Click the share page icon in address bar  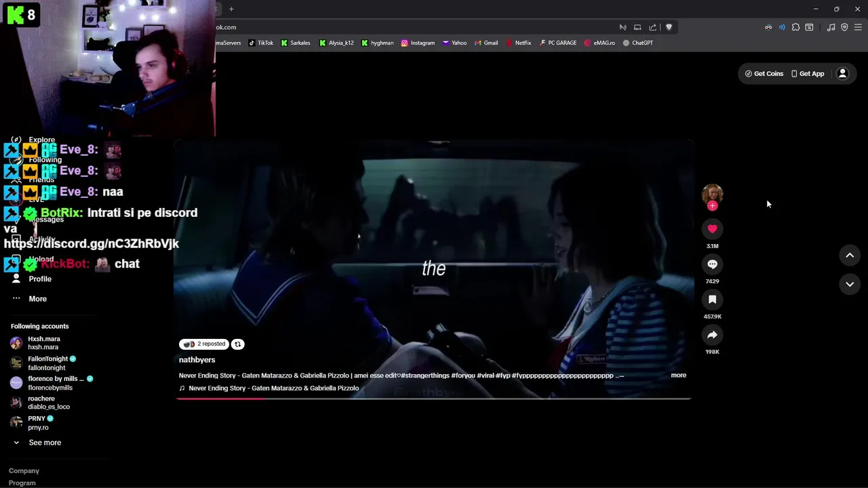click(x=652, y=27)
